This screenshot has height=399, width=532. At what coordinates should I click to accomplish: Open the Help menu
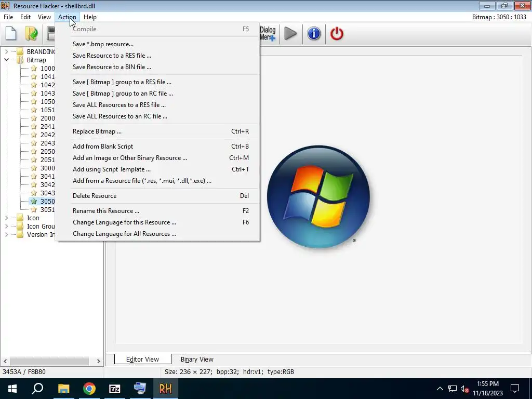coord(90,17)
